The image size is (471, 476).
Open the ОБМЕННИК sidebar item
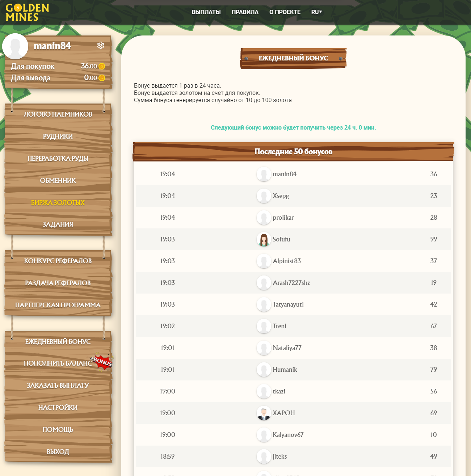58,181
